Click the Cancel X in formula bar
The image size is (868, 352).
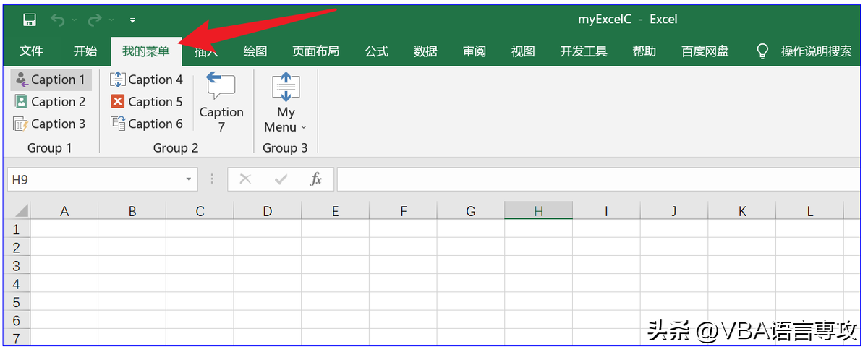click(x=245, y=179)
